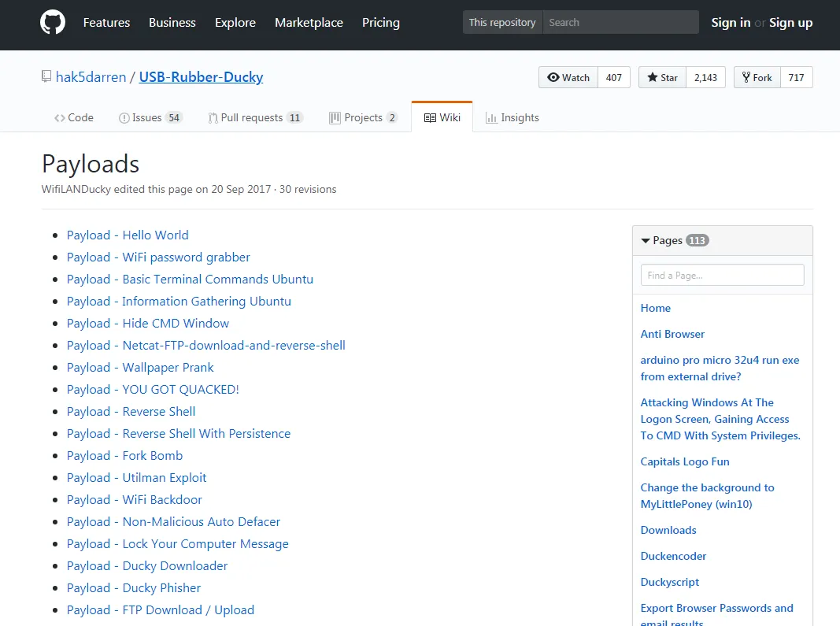The height and width of the screenshot is (626, 840).
Task: Open the Payload - Reverse Shell link
Action: coord(131,411)
